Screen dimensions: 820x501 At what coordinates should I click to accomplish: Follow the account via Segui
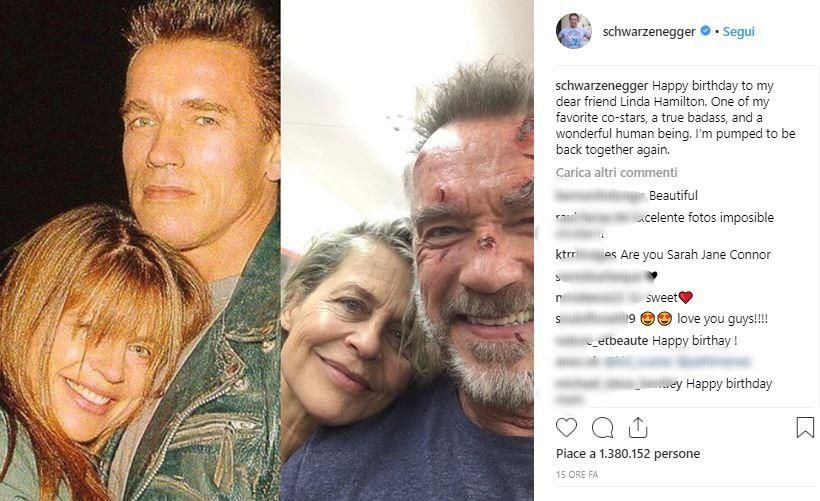[x=738, y=32]
